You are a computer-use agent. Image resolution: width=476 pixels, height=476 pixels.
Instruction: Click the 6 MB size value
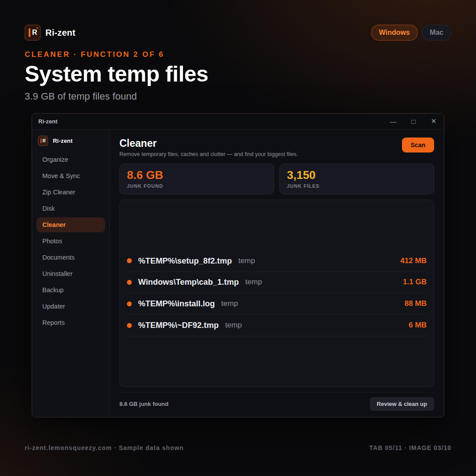(x=417, y=325)
